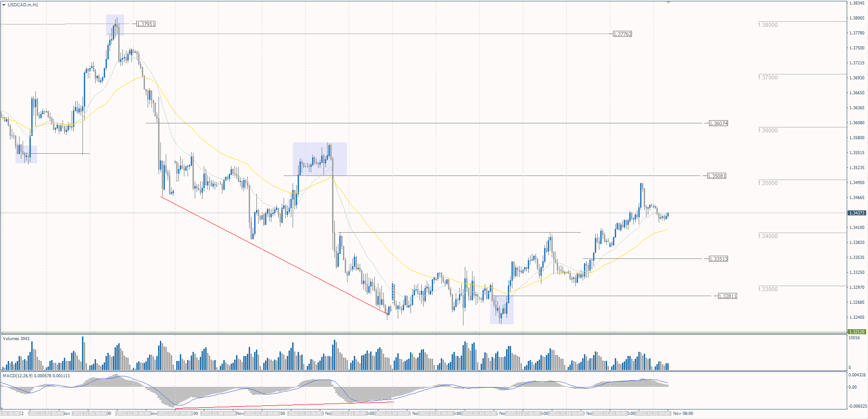The width and height of the screenshot is (868, 419).
Task: Click the 15016 volume scale value
Action: (x=854, y=338)
